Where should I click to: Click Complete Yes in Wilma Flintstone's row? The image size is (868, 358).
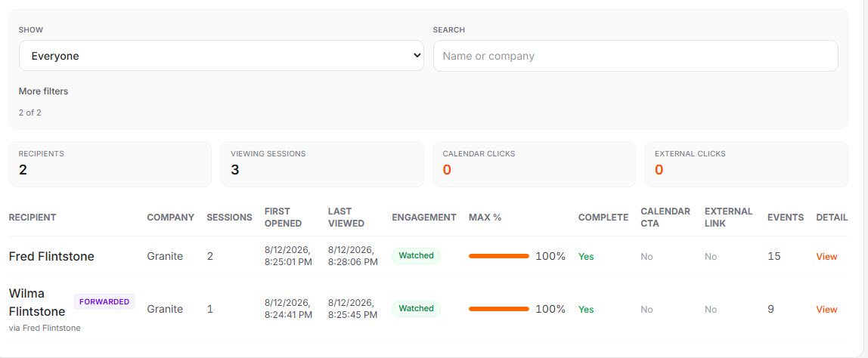tap(586, 310)
